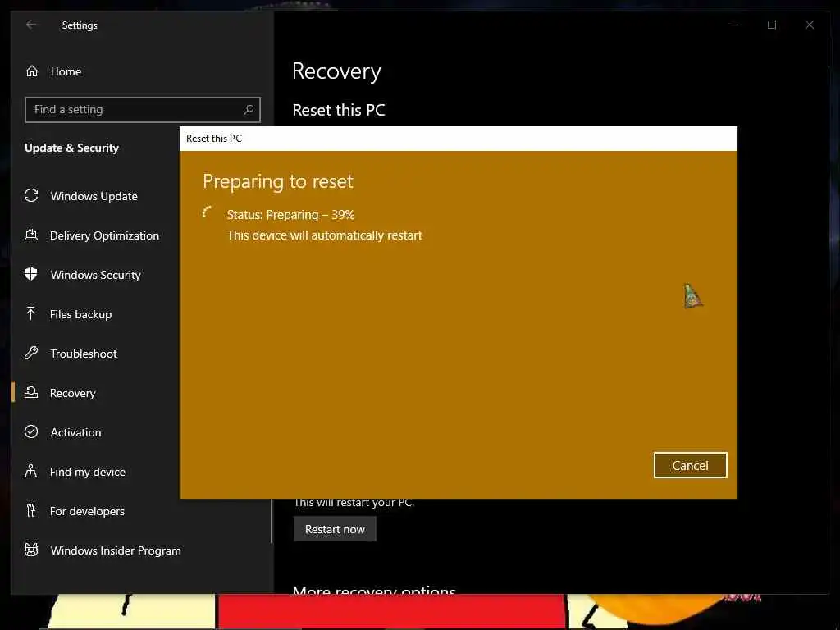
Task: Open Files backup section
Action: click(81, 314)
